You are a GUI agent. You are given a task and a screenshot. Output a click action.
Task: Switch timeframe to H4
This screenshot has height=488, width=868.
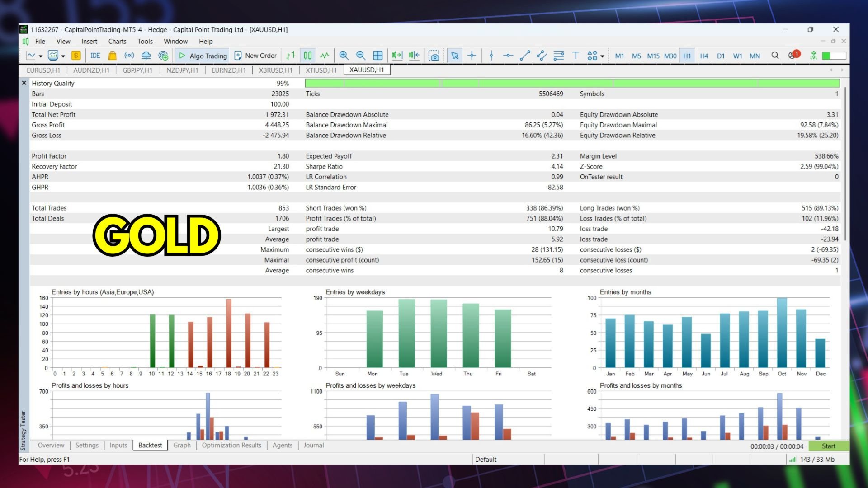(x=704, y=56)
